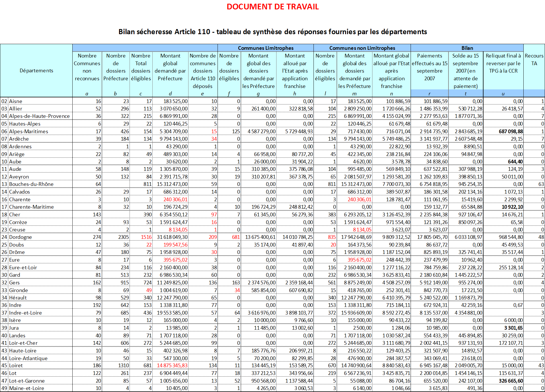
Task: Select the Indre-et-Loire department cell
Action: click(x=25, y=313)
